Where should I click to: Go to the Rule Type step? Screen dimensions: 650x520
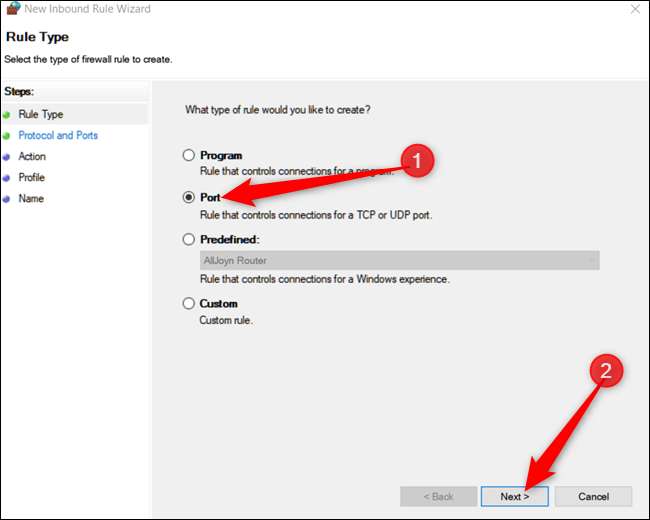(x=41, y=115)
